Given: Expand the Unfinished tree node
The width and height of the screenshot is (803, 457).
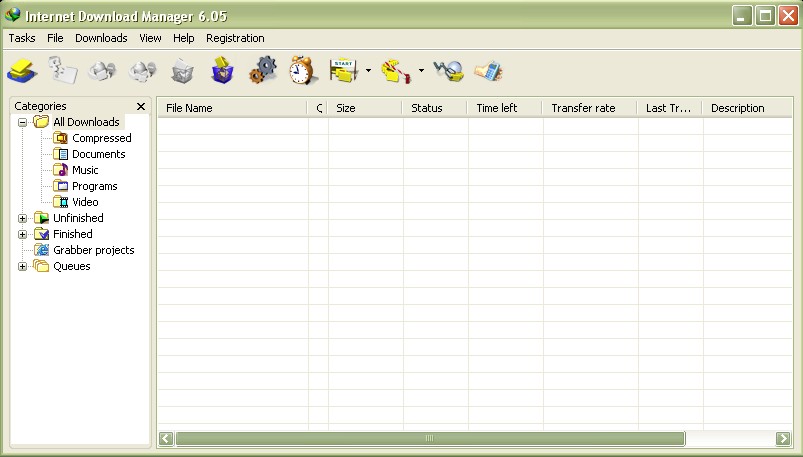Looking at the screenshot, I should (x=22, y=218).
